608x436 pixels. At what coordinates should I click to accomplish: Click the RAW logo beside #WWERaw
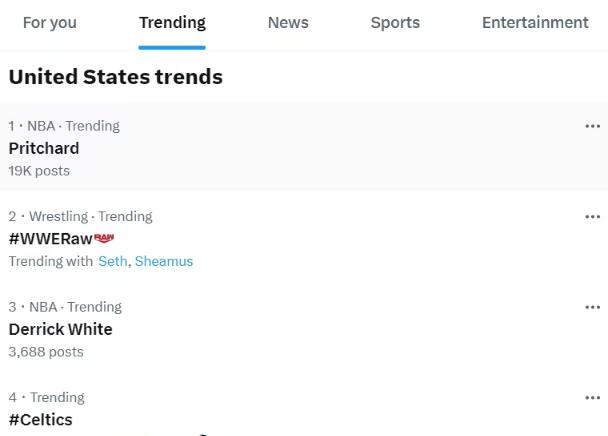pos(104,238)
